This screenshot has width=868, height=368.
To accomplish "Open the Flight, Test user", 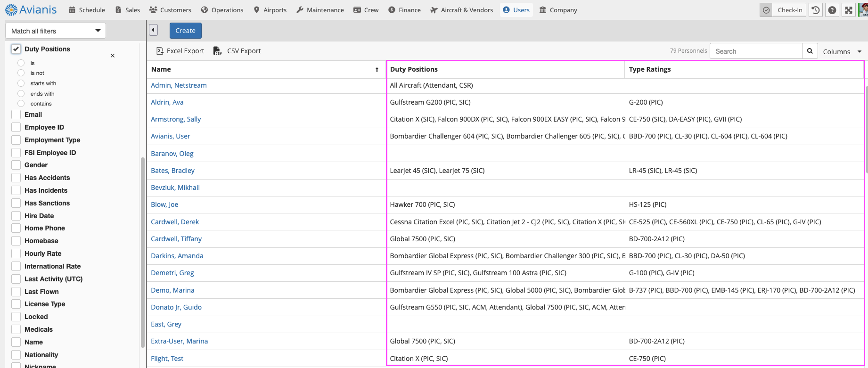I will tap(167, 359).
